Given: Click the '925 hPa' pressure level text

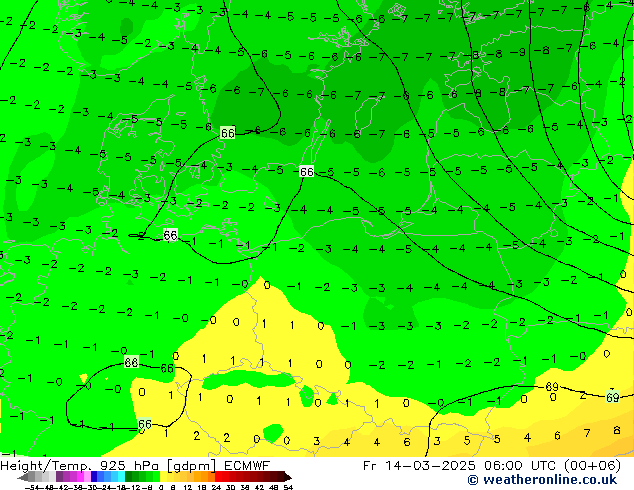Looking at the screenshot, I should pos(129,466).
